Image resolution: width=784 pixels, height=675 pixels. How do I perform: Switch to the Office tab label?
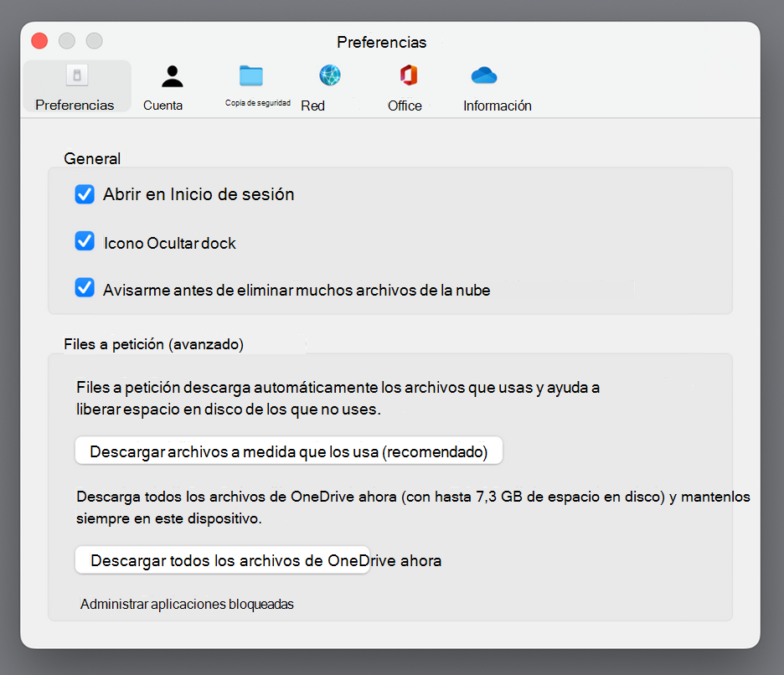pyautogui.click(x=405, y=106)
